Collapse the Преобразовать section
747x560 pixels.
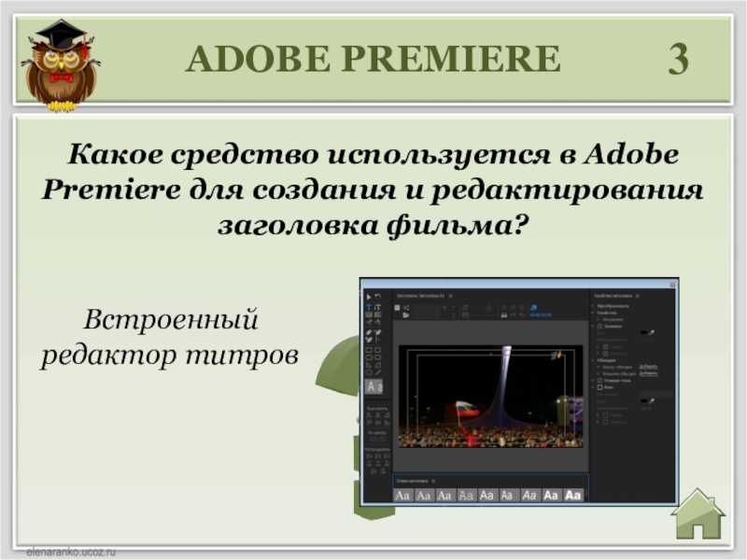(593, 306)
